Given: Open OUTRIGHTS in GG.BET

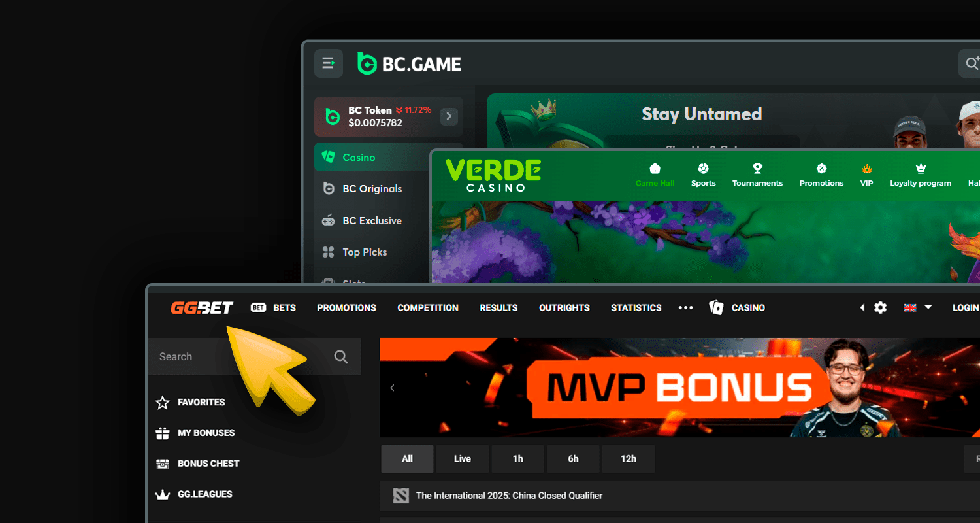Looking at the screenshot, I should click(x=564, y=308).
